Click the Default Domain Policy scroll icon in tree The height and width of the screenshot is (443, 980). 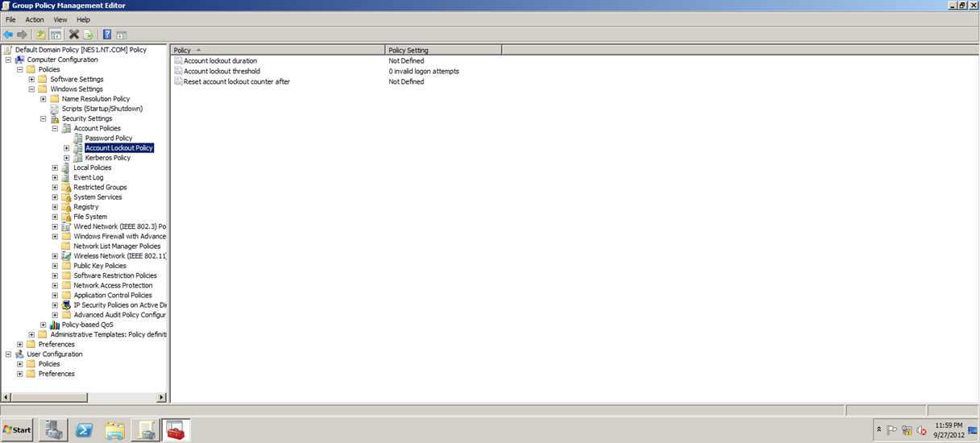8,50
